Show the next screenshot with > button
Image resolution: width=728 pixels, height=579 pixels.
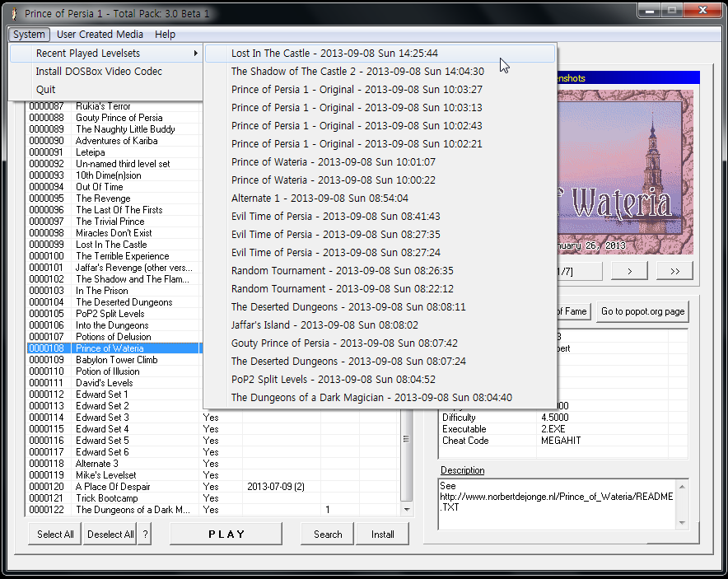click(629, 271)
